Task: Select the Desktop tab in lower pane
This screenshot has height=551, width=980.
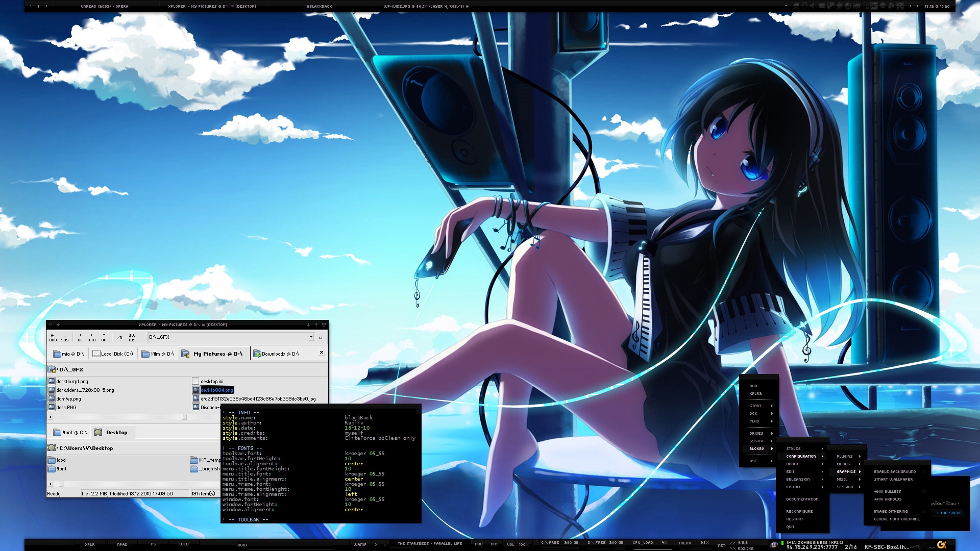Action: click(112, 432)
